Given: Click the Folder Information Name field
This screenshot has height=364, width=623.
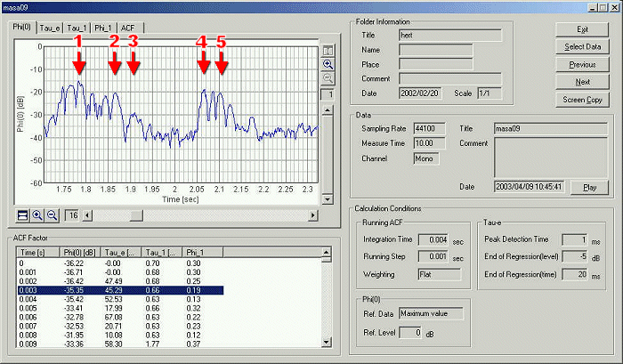Looking at the screenshot, I should (x=436, y=50).
